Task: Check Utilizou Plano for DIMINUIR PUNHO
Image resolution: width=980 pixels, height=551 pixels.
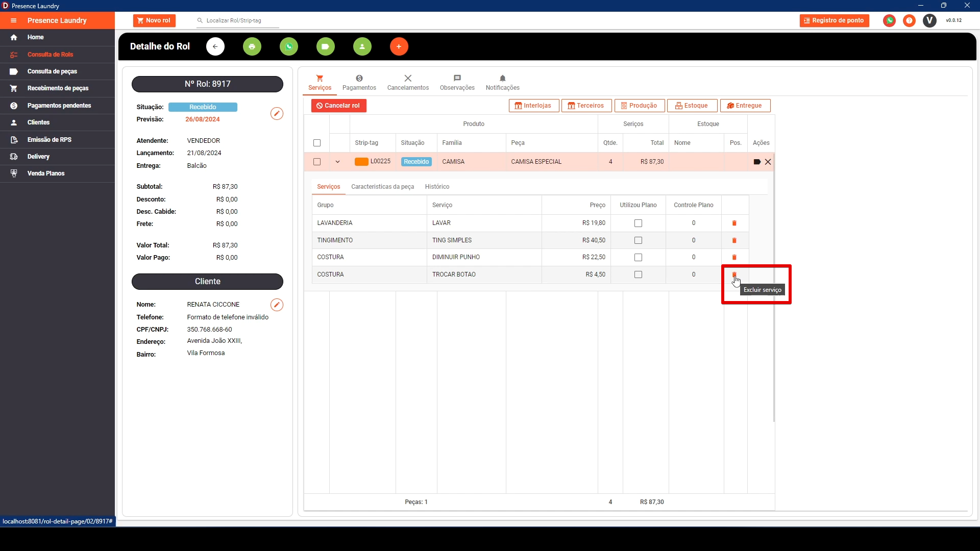Action: 638,257
